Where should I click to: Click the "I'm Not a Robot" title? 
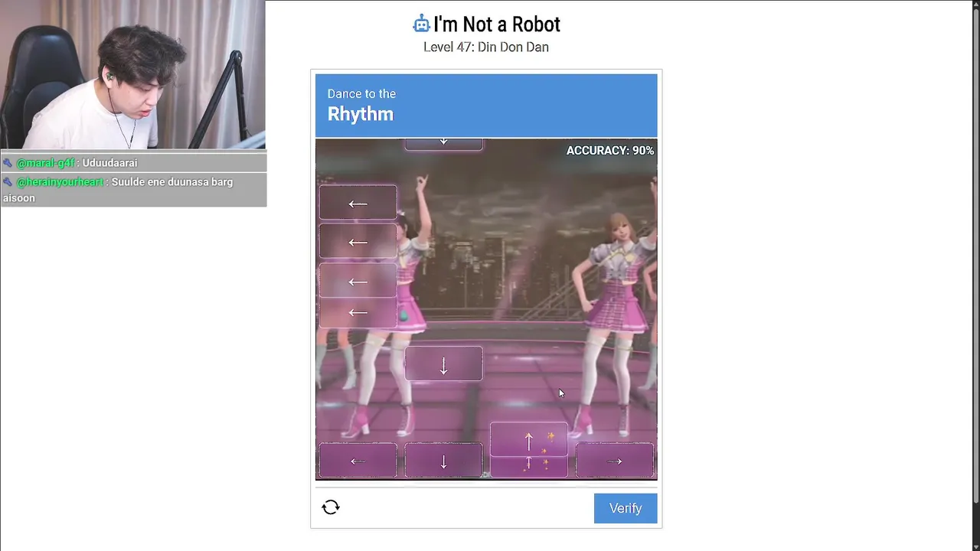pyautogui.click(x=497, y=24)
